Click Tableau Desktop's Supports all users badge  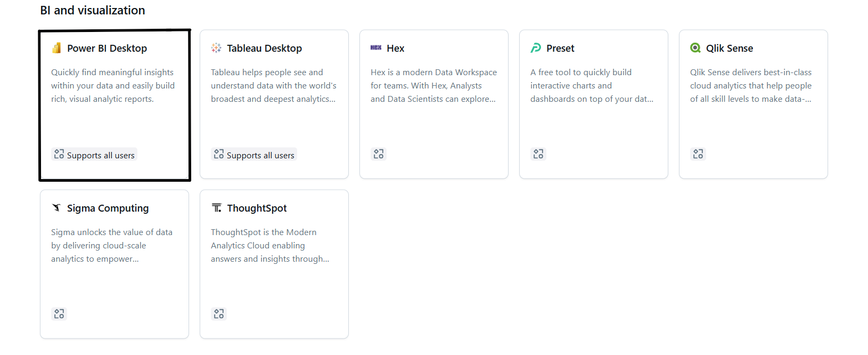tap(254, 155)
